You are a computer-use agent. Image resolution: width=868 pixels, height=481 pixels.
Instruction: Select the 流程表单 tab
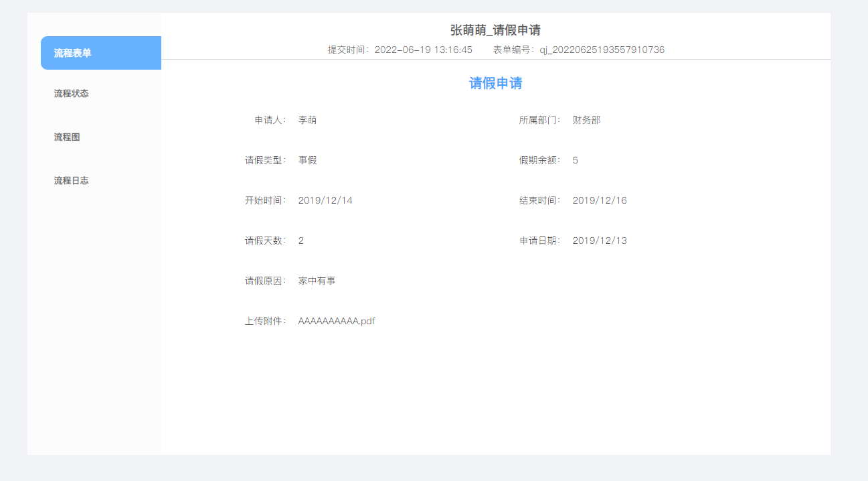click(x=101, y=53)
